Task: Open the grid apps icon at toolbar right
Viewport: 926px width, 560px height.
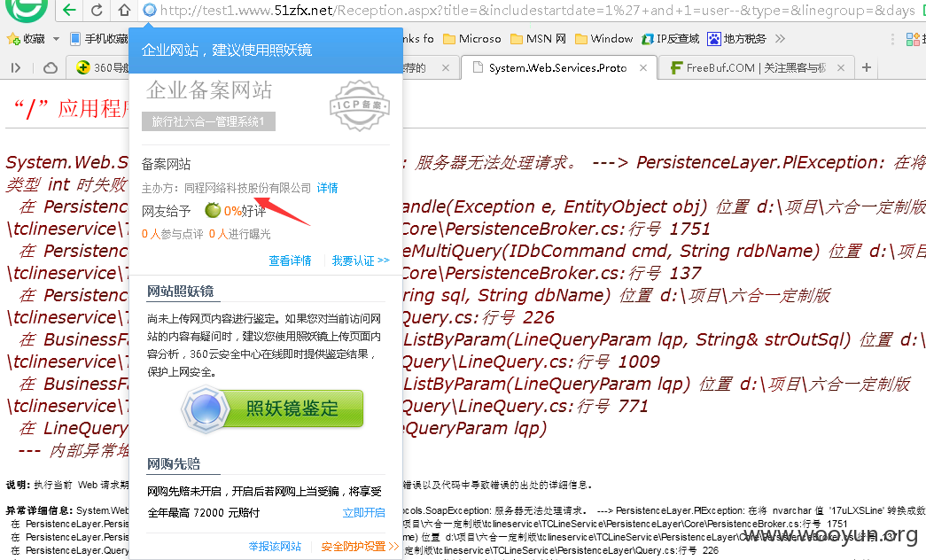Action: click(x=913, y=39)
